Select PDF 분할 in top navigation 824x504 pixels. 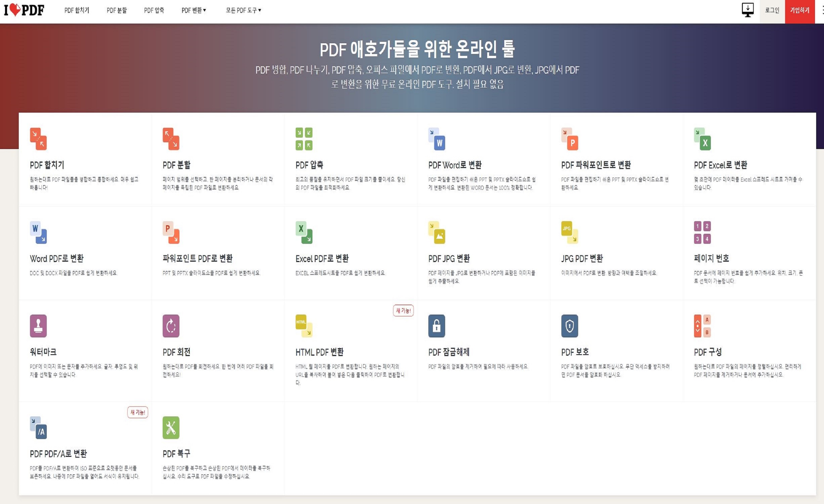coord(117,10)
